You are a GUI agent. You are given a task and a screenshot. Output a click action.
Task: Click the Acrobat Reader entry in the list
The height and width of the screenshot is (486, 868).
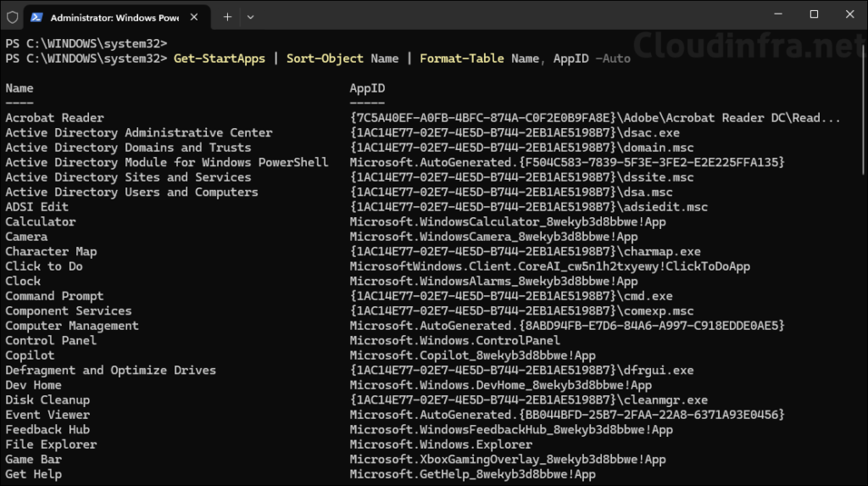(54, 118)
